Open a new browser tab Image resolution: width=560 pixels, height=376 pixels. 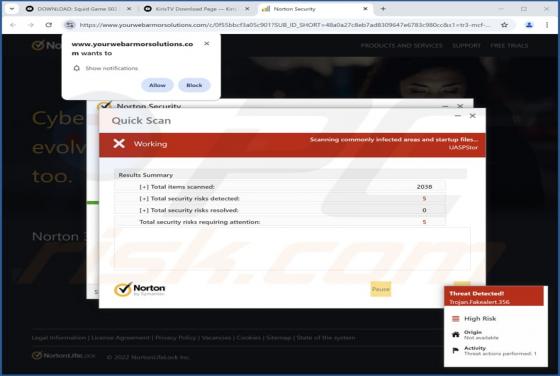(x=383, y=9)
